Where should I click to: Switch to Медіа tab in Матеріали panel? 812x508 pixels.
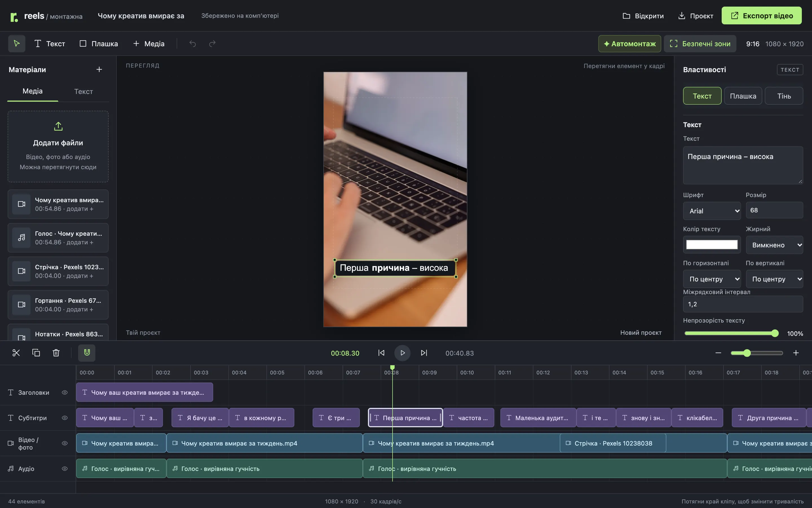[32, 91]
